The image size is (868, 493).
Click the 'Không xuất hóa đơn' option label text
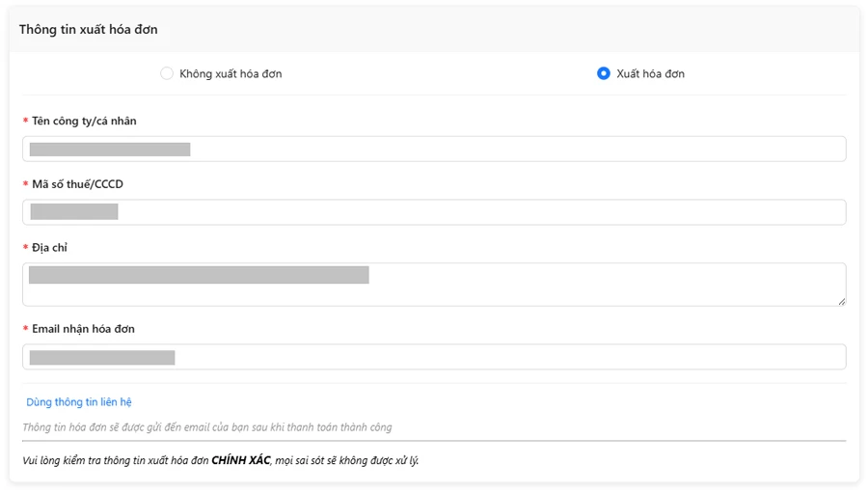tap(231, 73)
